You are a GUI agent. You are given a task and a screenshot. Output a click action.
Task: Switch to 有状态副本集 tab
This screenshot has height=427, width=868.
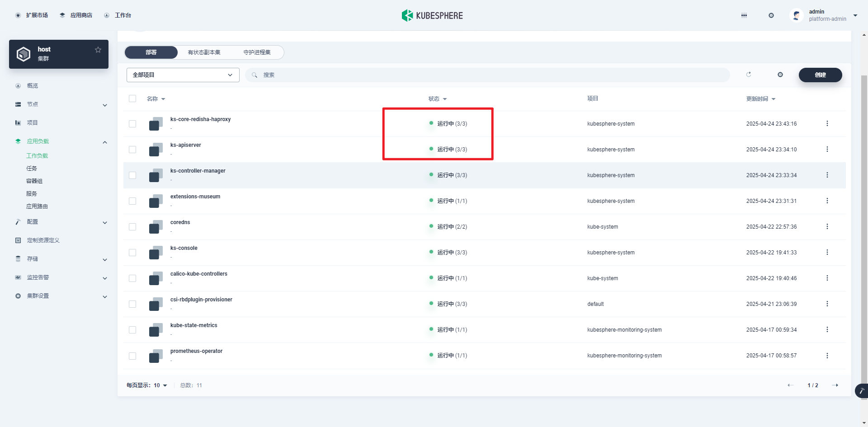[x=204, y=52]
